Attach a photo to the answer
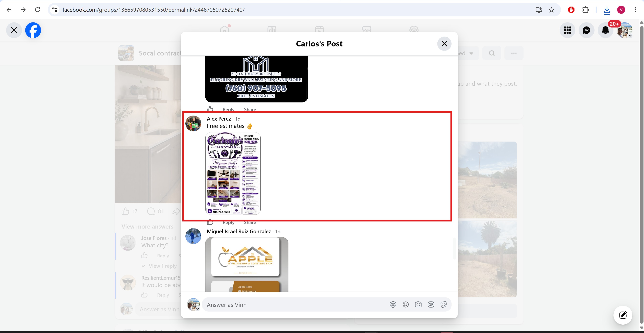 click(x=418, y=304)
